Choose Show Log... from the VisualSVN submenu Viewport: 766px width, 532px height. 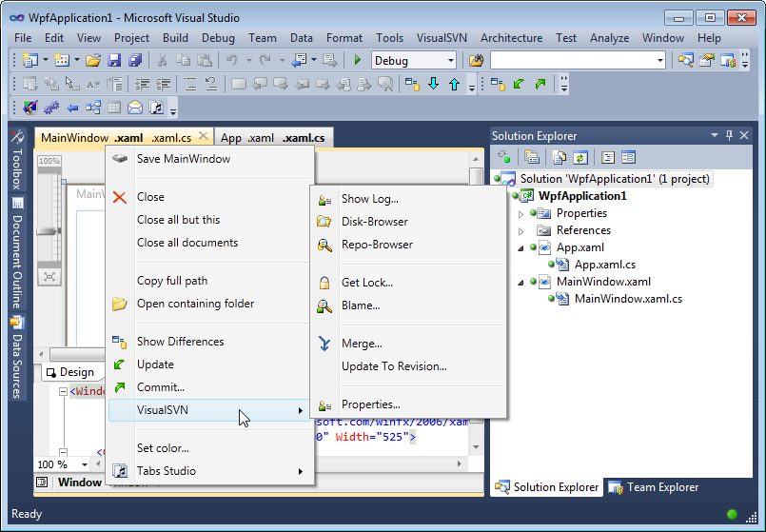pyautogui.click(x=370, y=199)
